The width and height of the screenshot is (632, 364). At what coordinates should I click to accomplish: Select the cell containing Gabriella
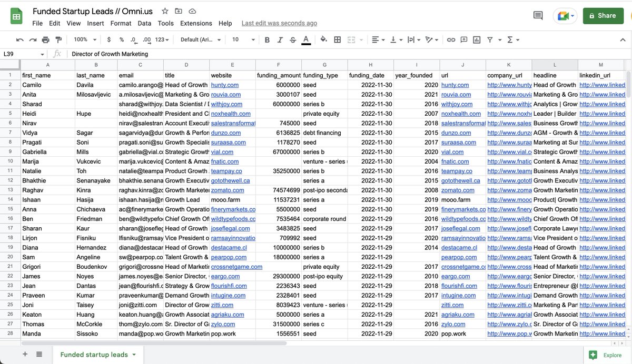(x=47, y=152)
